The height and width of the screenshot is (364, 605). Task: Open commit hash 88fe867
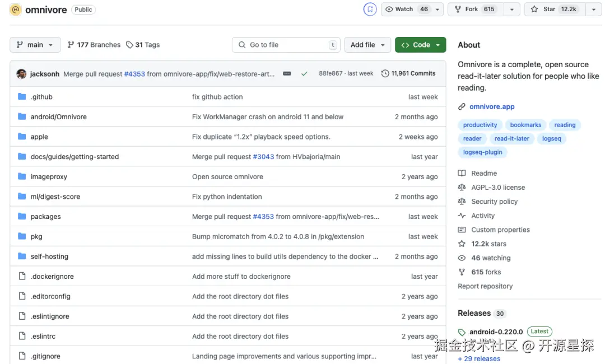pyautogui.click(x=331, y=73)
